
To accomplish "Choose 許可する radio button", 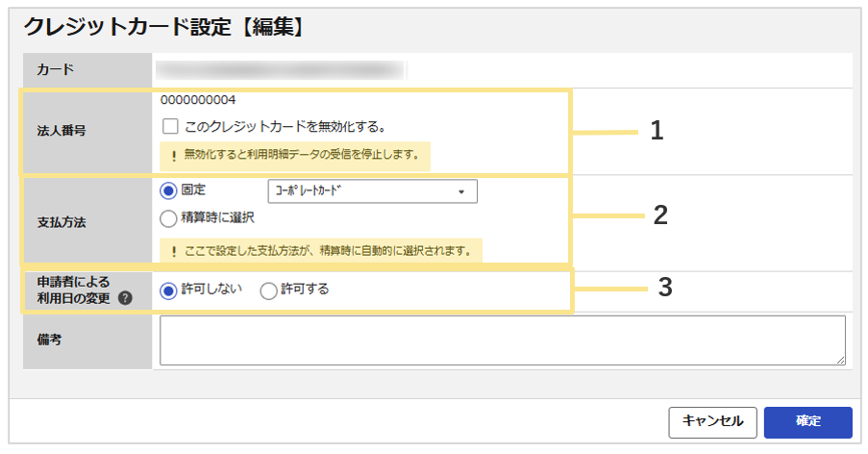I will 268,290.
